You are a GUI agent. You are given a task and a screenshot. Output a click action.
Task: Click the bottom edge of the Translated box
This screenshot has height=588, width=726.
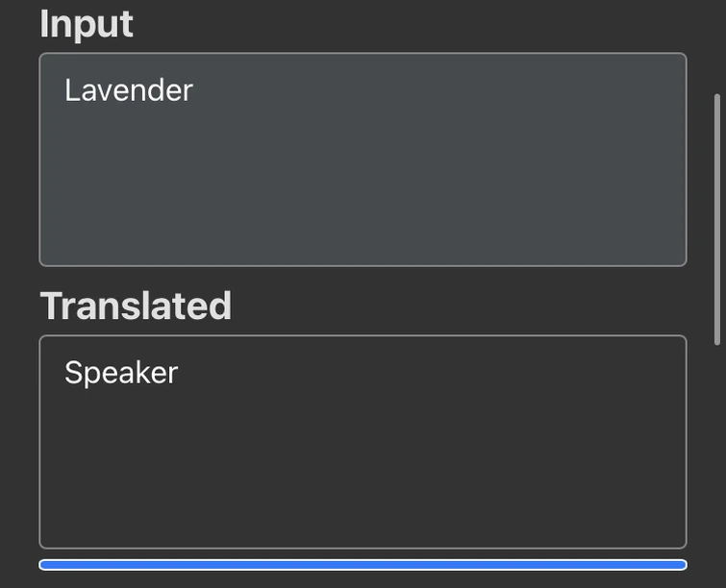pos(363,547)
